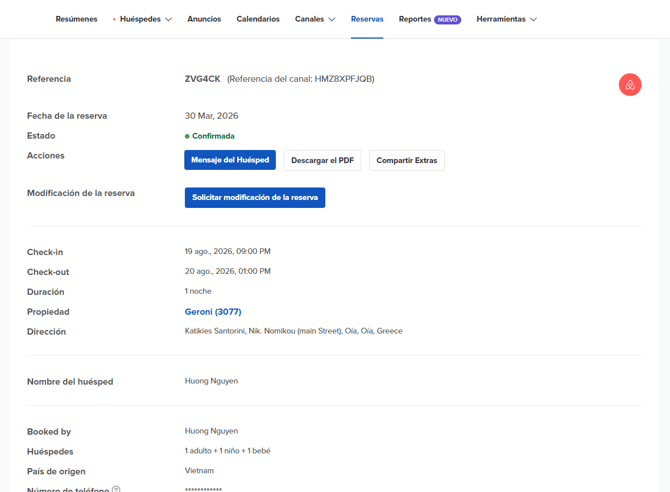Select the Reservas tab
Screen dimensions: 670x492
pyautogui.click(x=367, y=19)
